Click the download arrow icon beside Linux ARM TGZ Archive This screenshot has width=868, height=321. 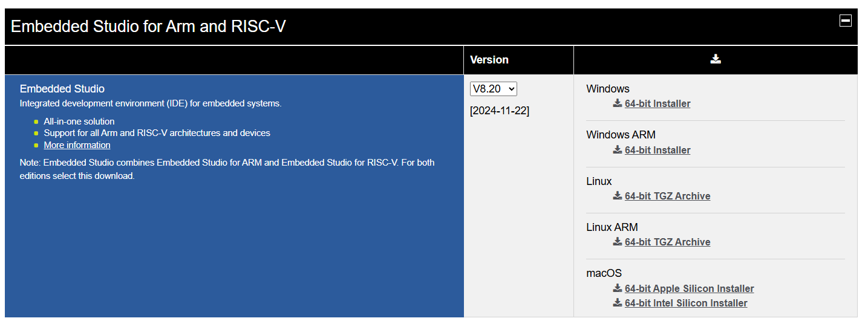coord(618,241)
